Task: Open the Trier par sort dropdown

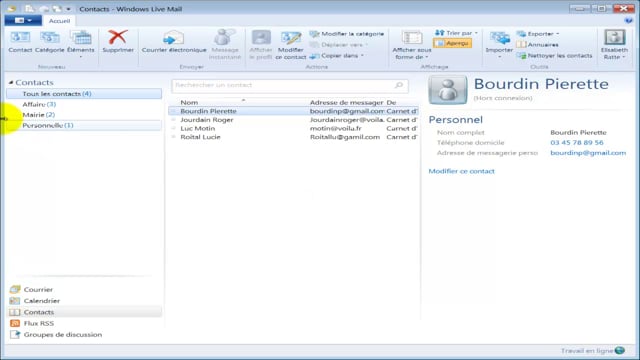Action: pyautogui.click(x=456, y=33)
